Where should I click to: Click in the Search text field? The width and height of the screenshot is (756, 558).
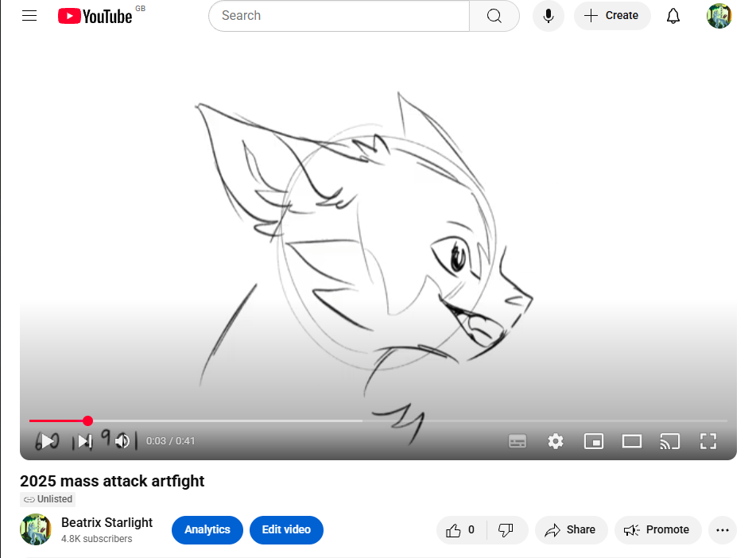338,16
